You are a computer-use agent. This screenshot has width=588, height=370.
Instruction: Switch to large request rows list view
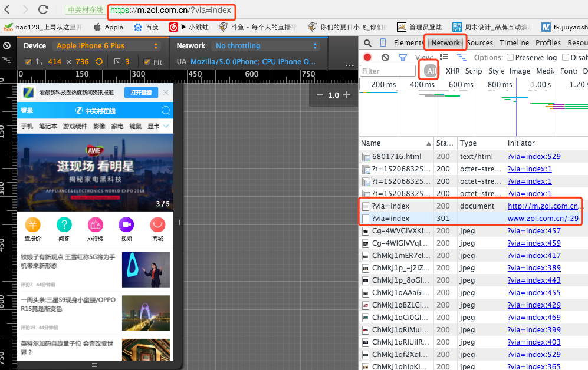pyautogui.click(x=444, y=57)
